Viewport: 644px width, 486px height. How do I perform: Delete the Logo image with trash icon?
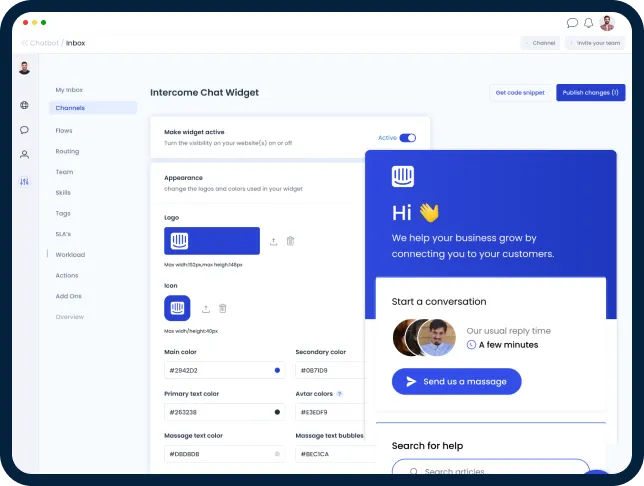290,241
